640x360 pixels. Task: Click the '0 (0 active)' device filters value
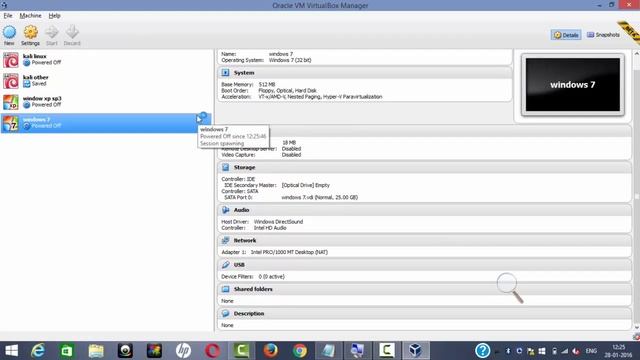coord(271,277)
